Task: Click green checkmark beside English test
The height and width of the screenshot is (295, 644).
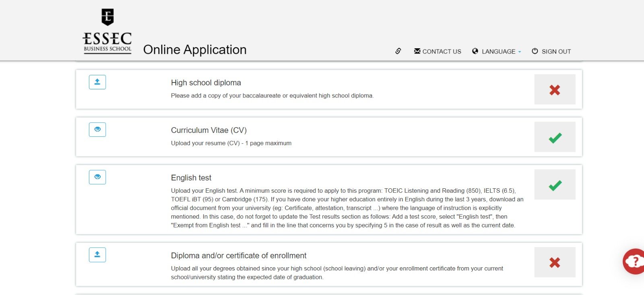Action: click(555, 185)
